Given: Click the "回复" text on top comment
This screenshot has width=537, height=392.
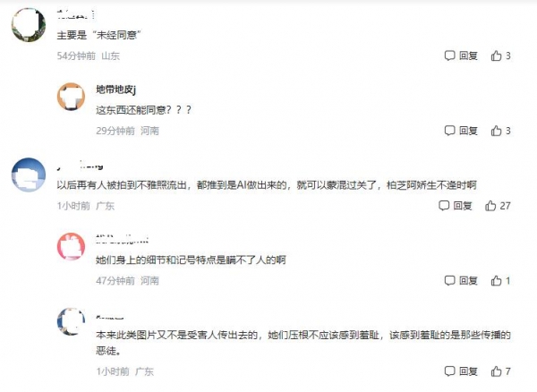Looking at the screenshot, I should coord(467,55).
